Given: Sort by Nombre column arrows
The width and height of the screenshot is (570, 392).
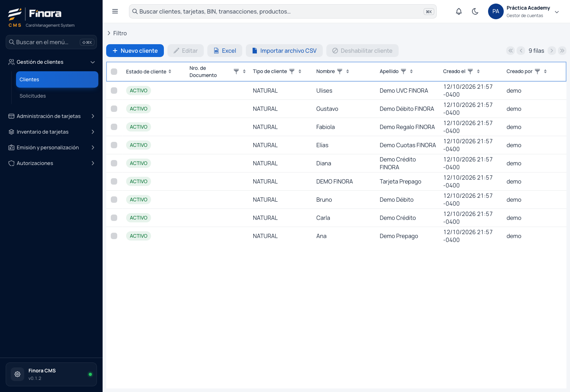Looking at the screenshot, I should 348,71.
